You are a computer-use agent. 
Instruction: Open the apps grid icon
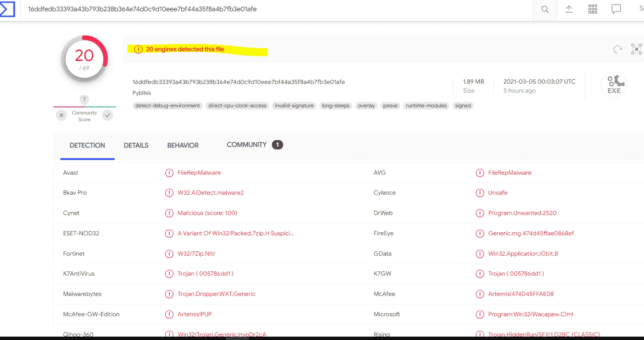pyautogui.click(x=593, y=9)
